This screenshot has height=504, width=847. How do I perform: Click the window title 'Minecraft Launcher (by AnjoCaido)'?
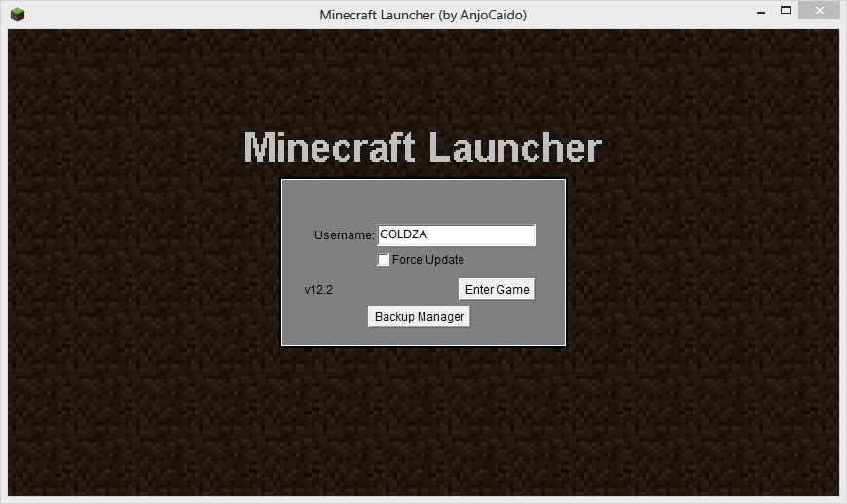tap(423, 15)
